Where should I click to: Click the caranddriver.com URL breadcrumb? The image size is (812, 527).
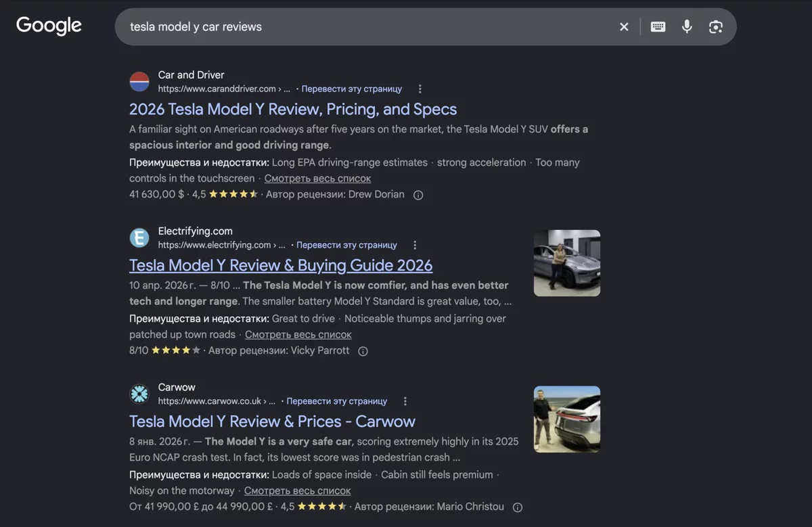click(224, 89)
